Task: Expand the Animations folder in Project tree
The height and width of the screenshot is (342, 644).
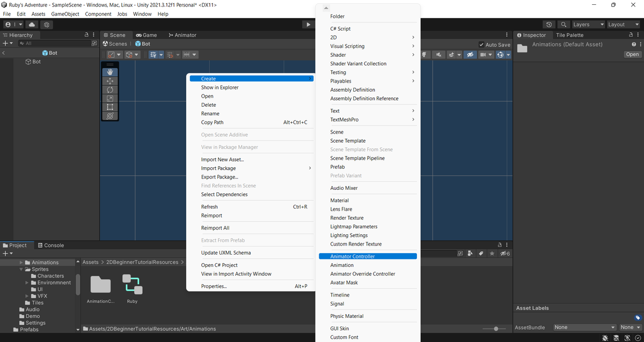Action: tap(21, 262)
